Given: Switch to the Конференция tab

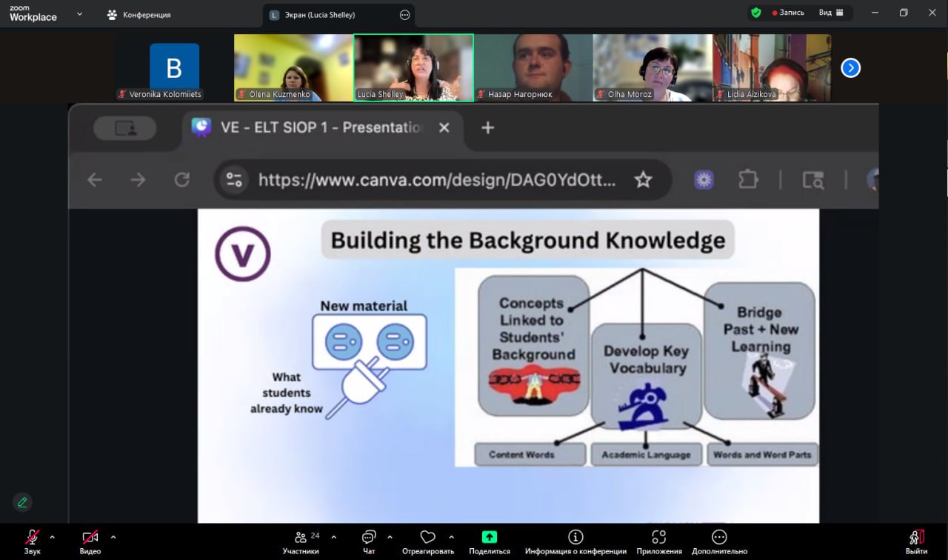Looking at the screenshot, I should tap(139, 14).
